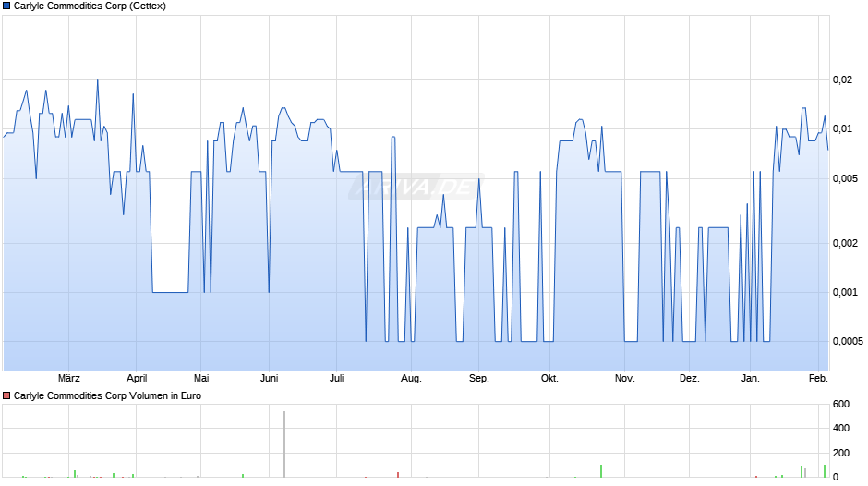Click the blue legend square beside Carlyle Commodities Corp
The height and width of the screenshot is (486, 868).
pos(6,6)
